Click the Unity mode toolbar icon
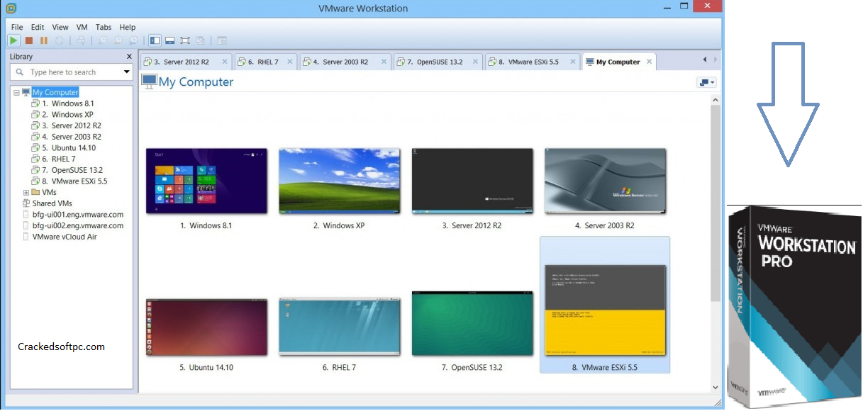Image resolution: width=868 pixels, height=411 pixels. coord(201,40)
